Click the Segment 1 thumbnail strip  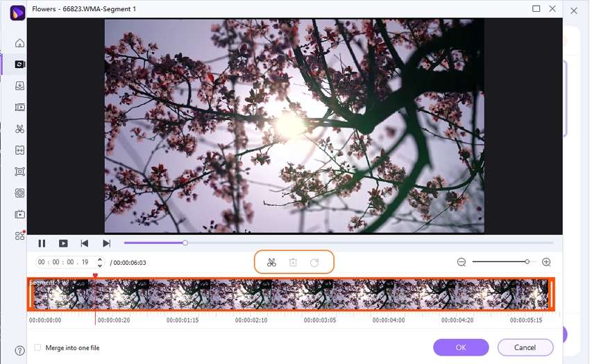coord(290,295)
